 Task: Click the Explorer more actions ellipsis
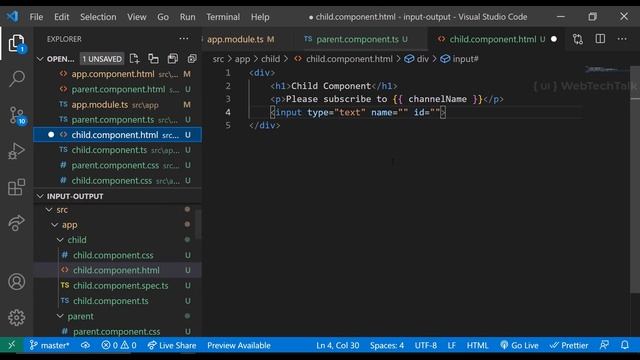(x=184, y=39)
